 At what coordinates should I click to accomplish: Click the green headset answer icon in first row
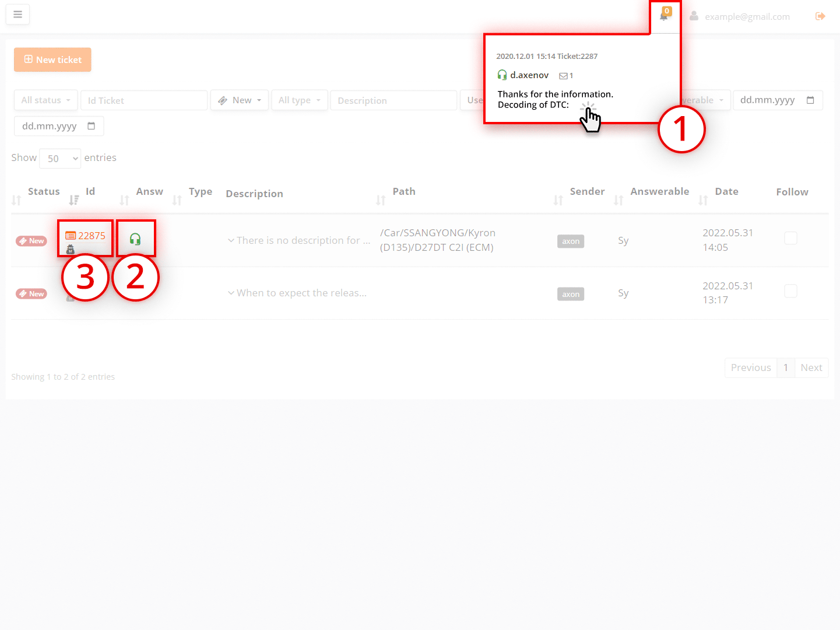click(x=135, y=239)
